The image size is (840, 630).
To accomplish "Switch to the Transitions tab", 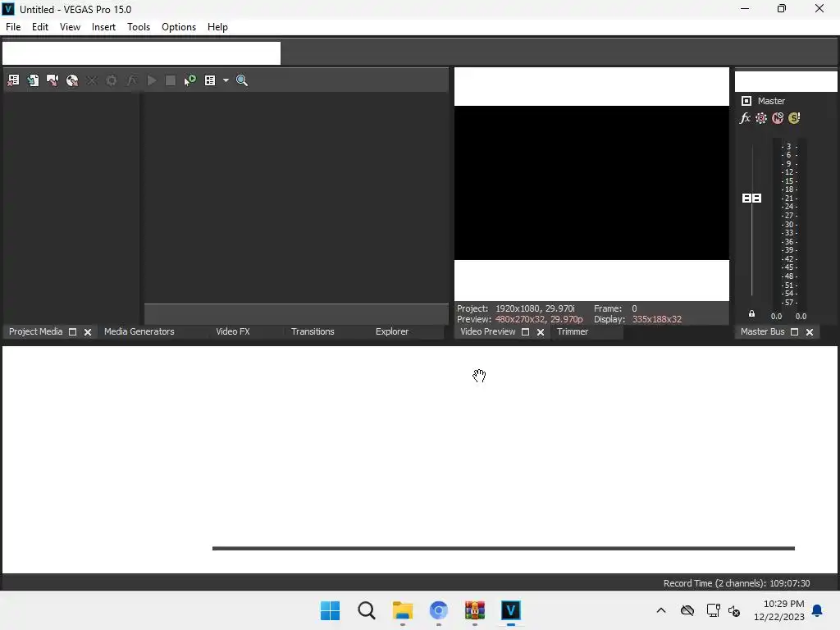I will pyautogui.click(x=313, y=331).
